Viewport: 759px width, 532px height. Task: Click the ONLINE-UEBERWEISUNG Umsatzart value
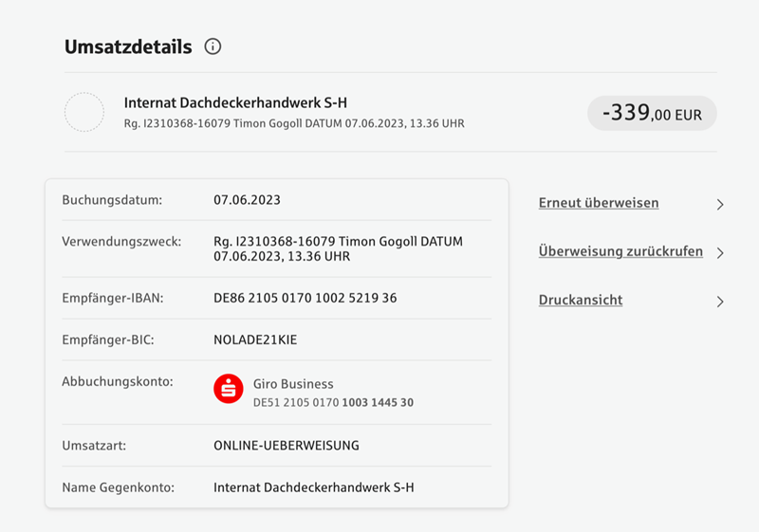tap(287, 446)
